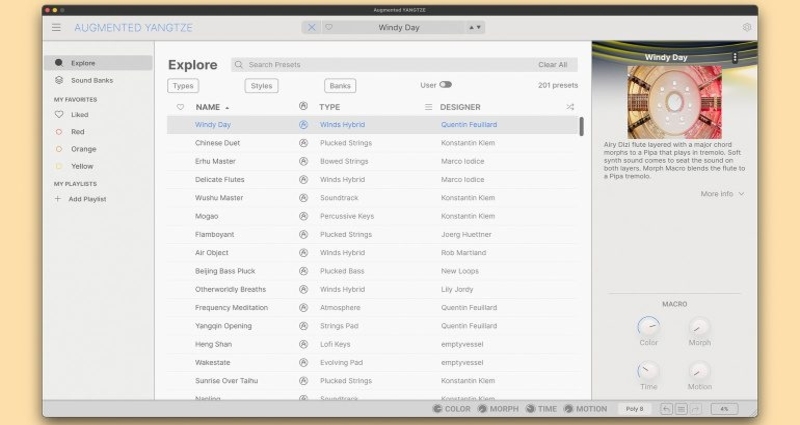Click the Morph macro knob
Screen dimensions: 800x425
699,326
